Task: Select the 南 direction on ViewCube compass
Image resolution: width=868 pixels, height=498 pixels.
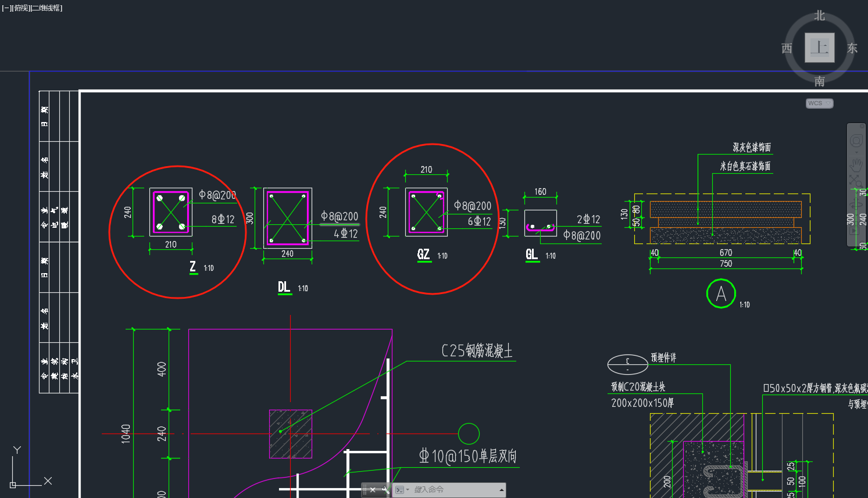Action: click(820, 81)
